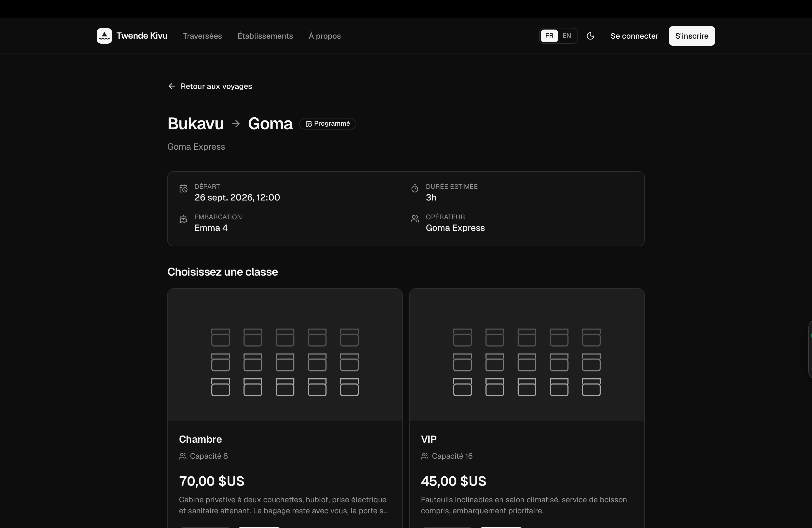This screenshot has width=812, height=528.
Task: Switch language to EN
Action: click(567, 36)
